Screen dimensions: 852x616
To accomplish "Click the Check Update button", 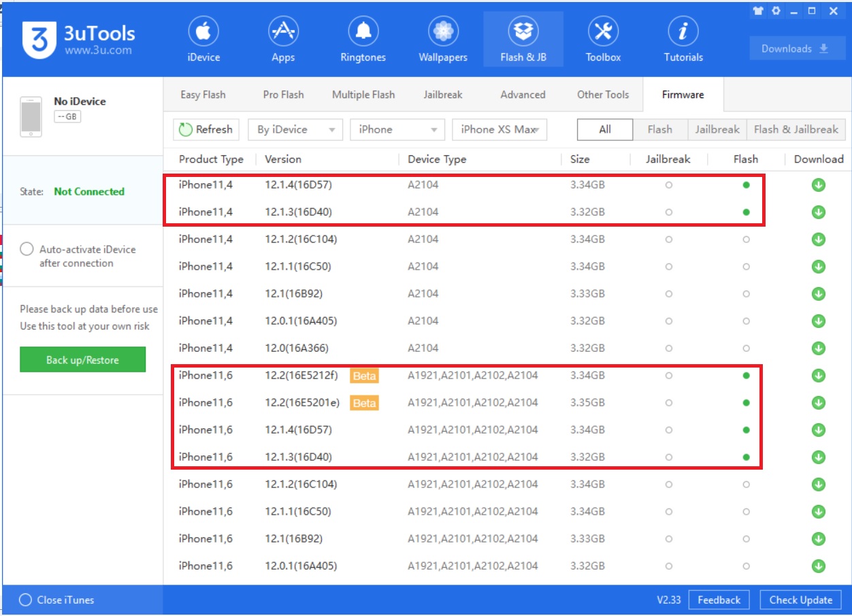I will 800,600.
